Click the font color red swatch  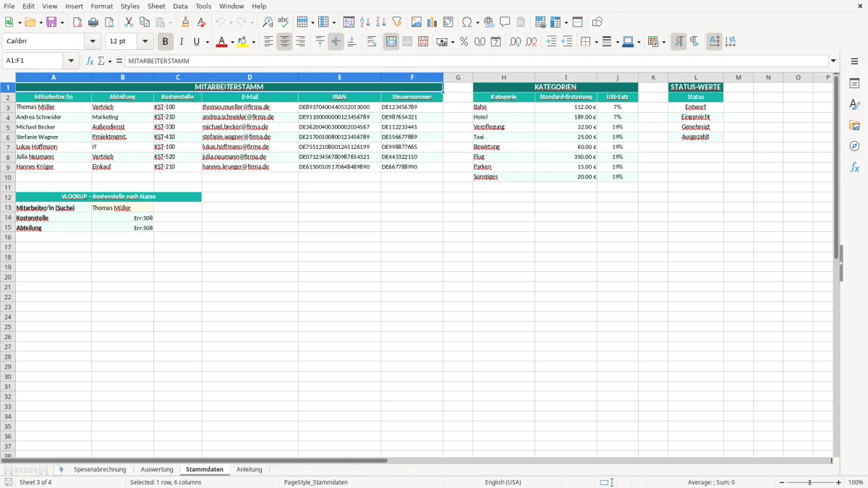point(221,42)
